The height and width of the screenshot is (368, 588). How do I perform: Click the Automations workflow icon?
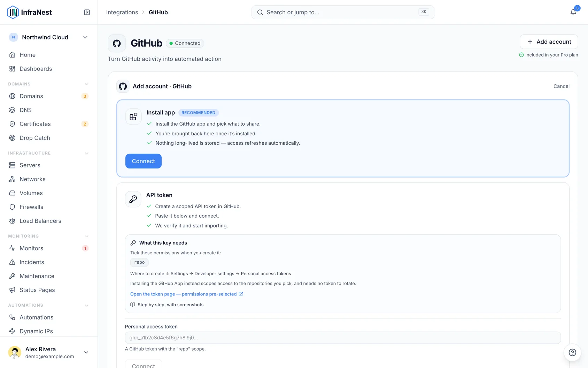click(x=12, y=317)
